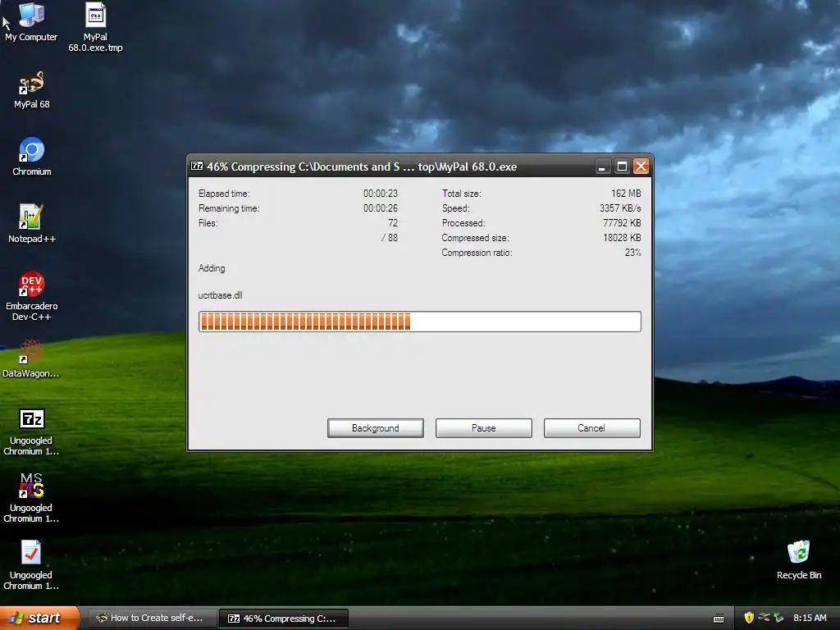The height and width of the screenshot is (630, 840).
Task: Open the keyboard language bar icon
Action: [x=719, y=619]
